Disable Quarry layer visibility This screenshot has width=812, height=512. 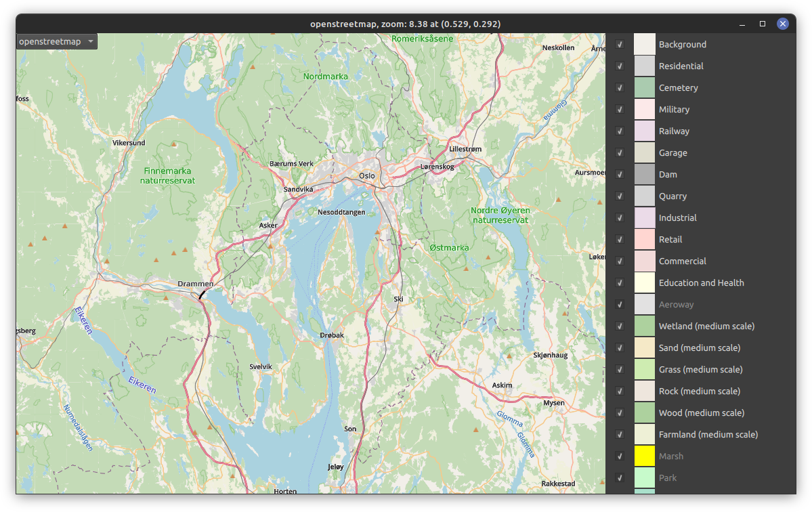pos(619,196)
